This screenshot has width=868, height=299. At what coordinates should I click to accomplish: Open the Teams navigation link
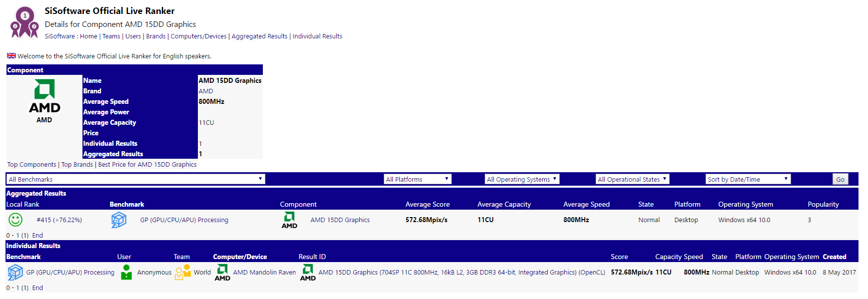(111, 36)
